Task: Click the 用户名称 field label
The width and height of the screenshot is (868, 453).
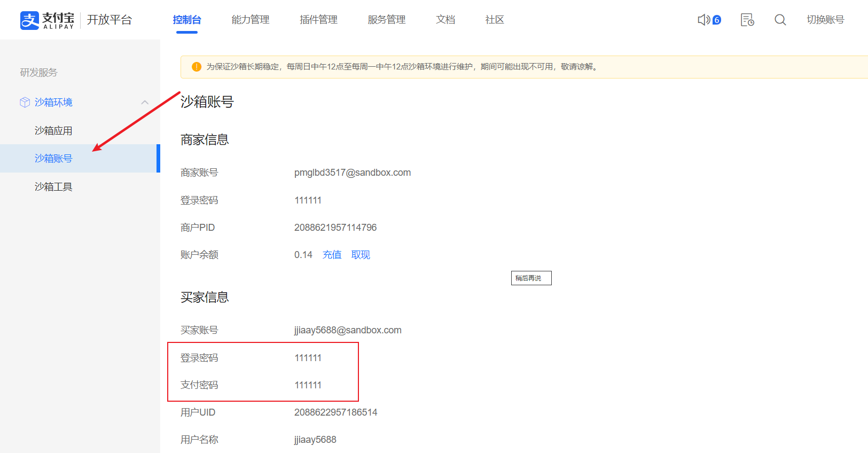Action: [199, 440]
